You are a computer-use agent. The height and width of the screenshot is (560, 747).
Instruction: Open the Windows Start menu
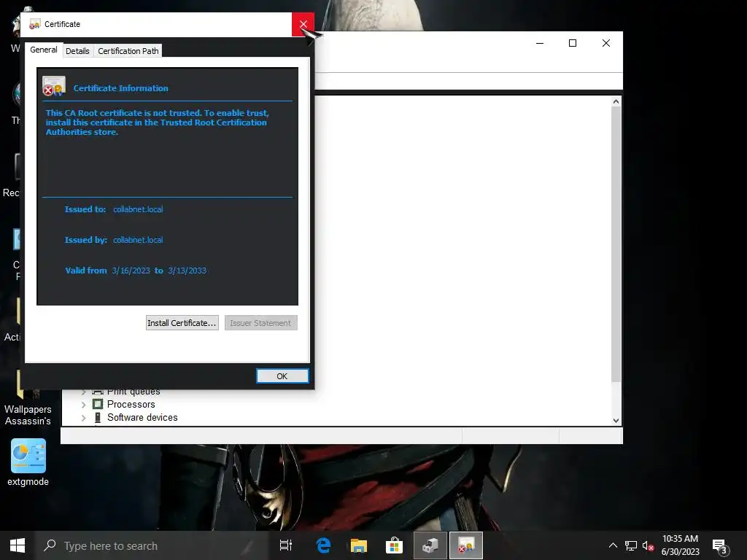tap(18, 545)
